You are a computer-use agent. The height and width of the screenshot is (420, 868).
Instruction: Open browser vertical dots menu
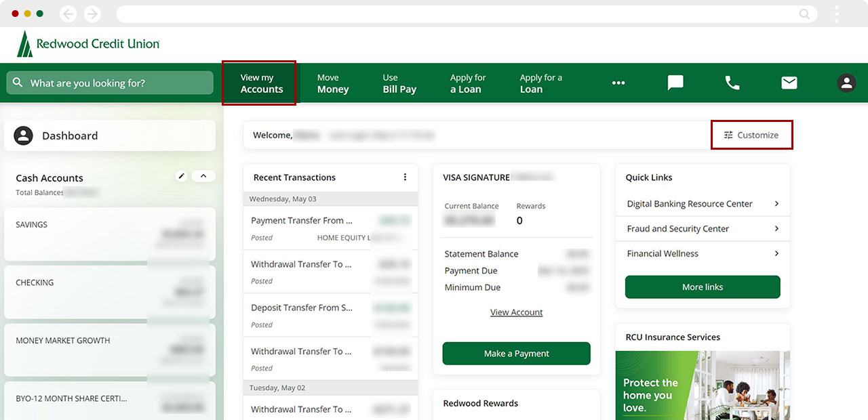837,14
